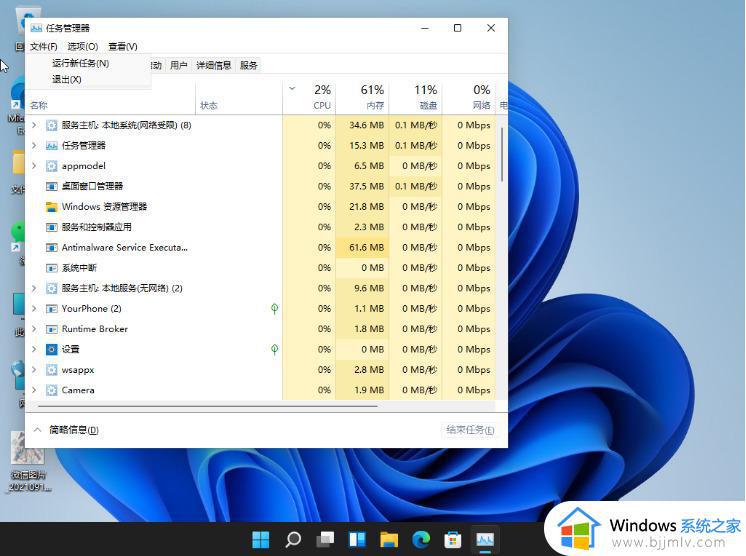The image size is (746, 556).
Task: Click Task Manager icon on the taskbar
Action: tap(485, 539)
